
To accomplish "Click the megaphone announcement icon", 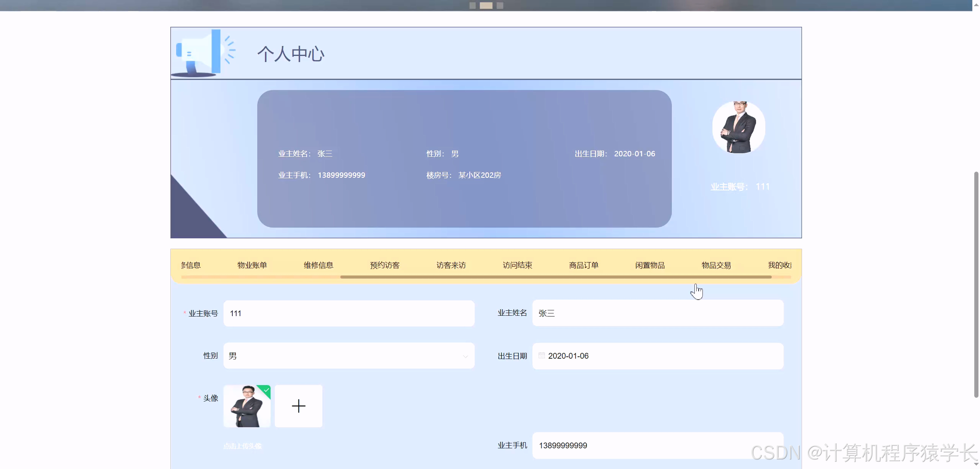I will pyautogui.click(x=203, y=52).
